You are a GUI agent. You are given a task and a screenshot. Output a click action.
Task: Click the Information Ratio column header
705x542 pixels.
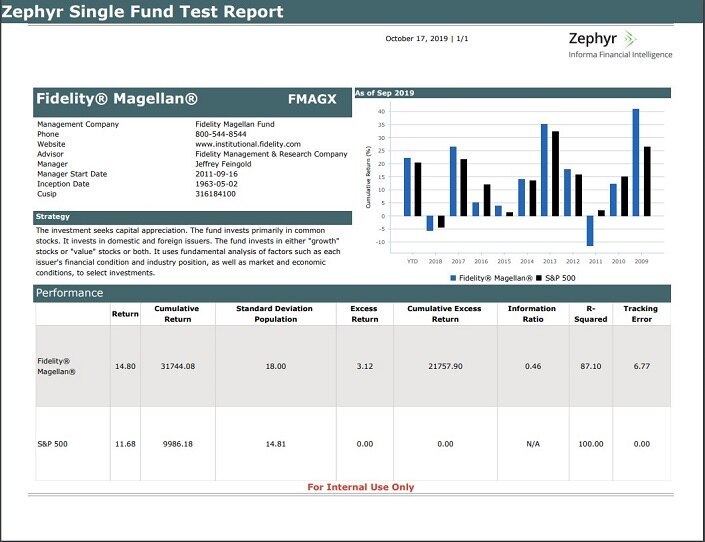point(532,314)
